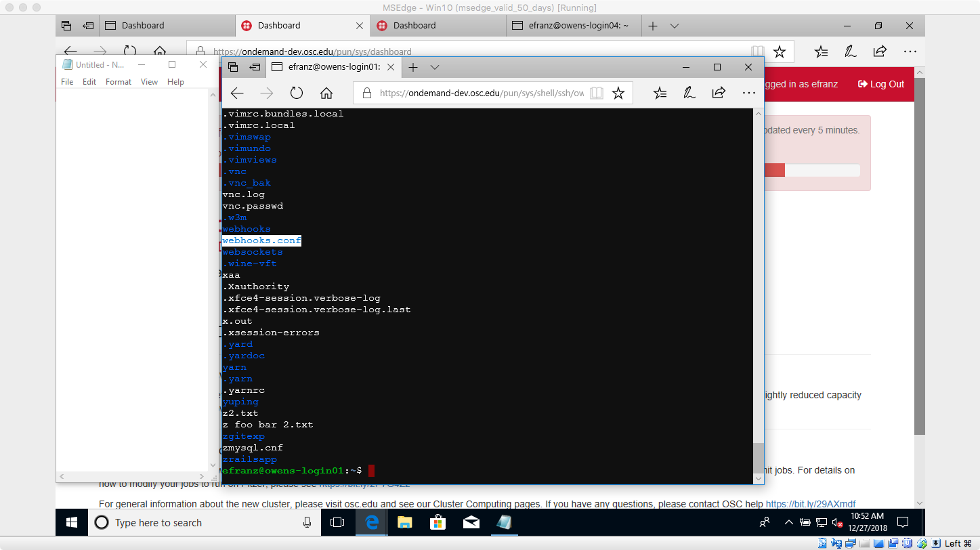Follow the bit.ly/29AXmdf help link
The height and width of the screenshot is (550, 980).
click(810, 504)
